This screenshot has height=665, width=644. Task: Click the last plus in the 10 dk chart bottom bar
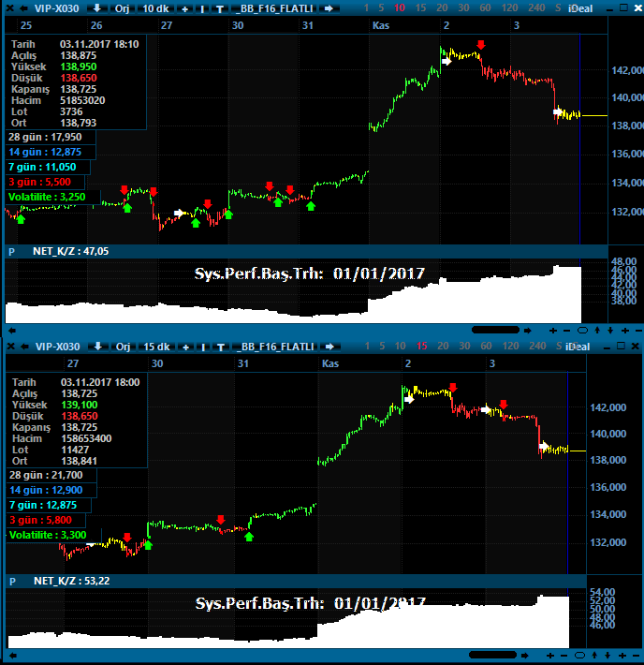[x=625, y=331]
